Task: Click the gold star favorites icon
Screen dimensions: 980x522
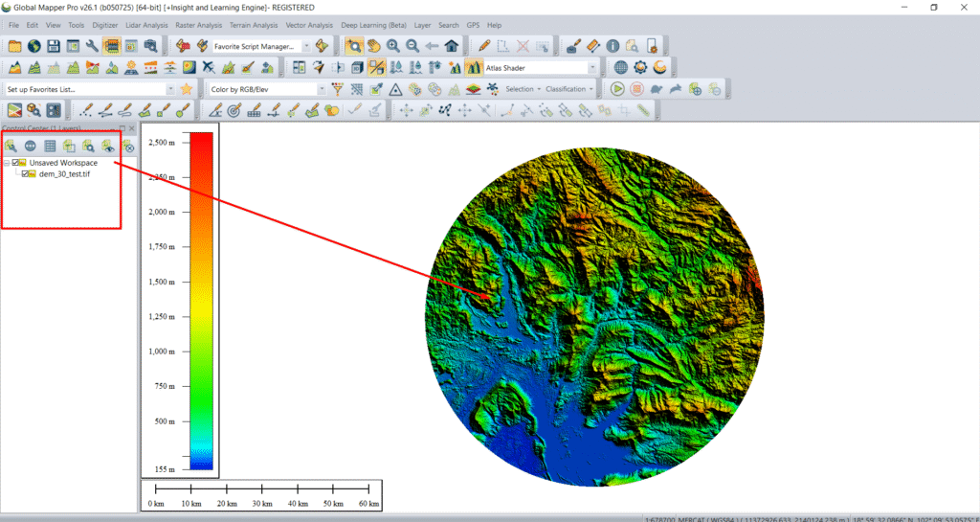Action: (187, 89)
